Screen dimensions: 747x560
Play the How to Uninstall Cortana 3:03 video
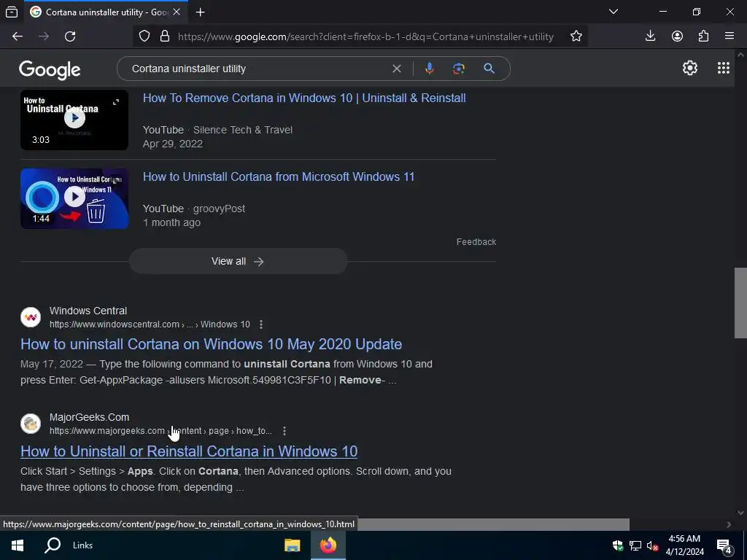(x=75, y=118)
